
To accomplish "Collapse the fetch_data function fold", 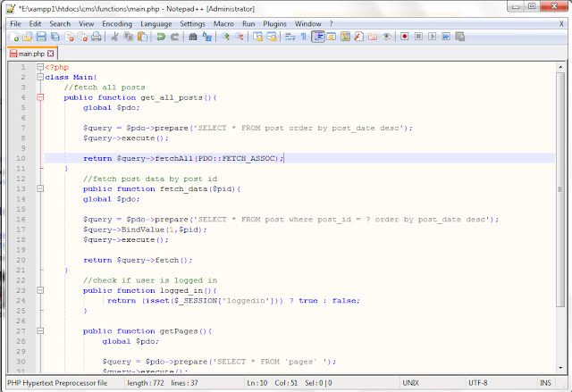I will click(x=40, y=188).
